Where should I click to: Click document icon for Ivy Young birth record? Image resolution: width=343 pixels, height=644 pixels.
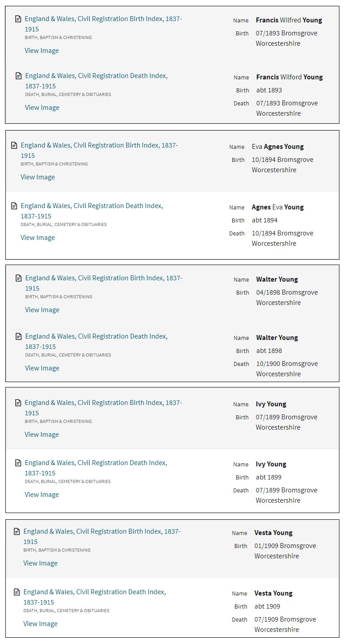point(18,403)
